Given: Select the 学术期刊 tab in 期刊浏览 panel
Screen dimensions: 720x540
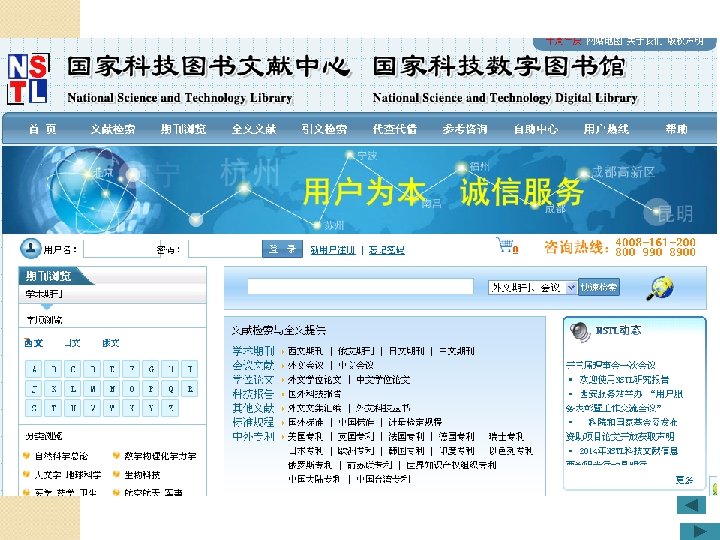Looking at the screenshot, I should point(44,294).
